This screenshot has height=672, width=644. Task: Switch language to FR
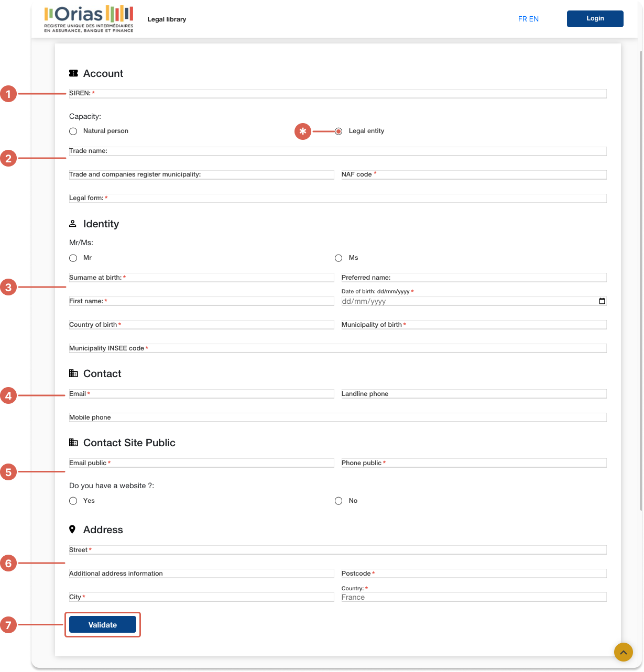522,19
